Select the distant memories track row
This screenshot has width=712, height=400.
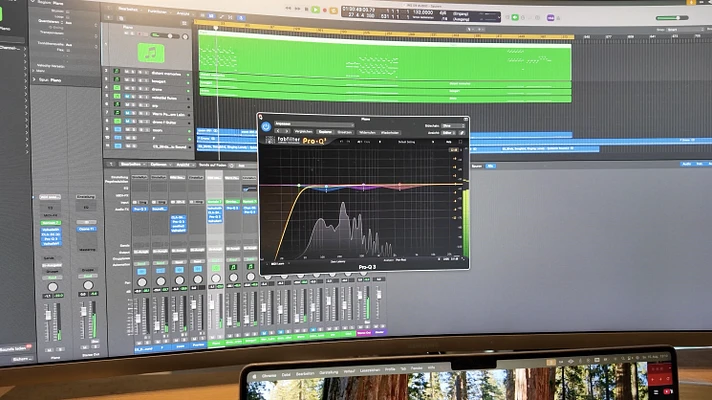click(148, 72)
